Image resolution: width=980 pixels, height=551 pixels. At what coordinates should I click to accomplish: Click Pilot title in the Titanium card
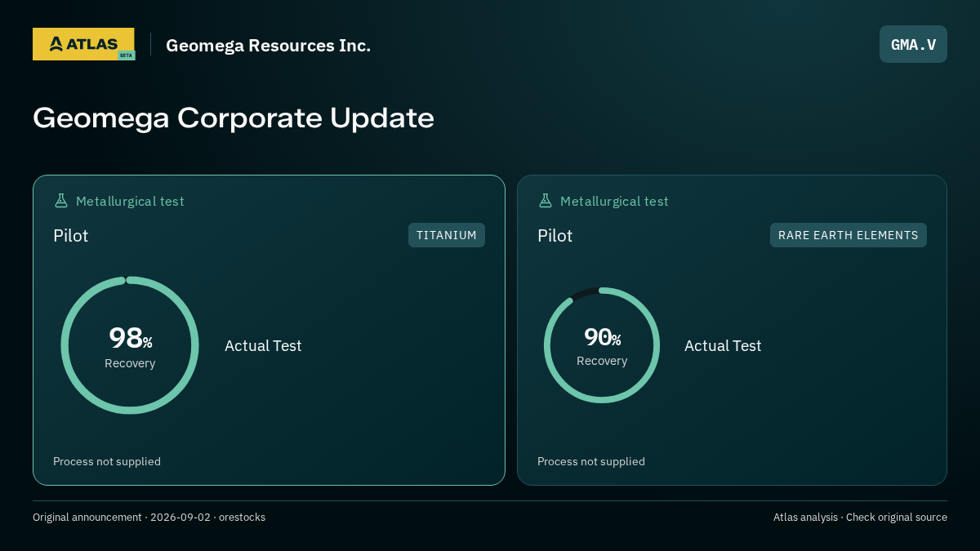tap(71, 236)
